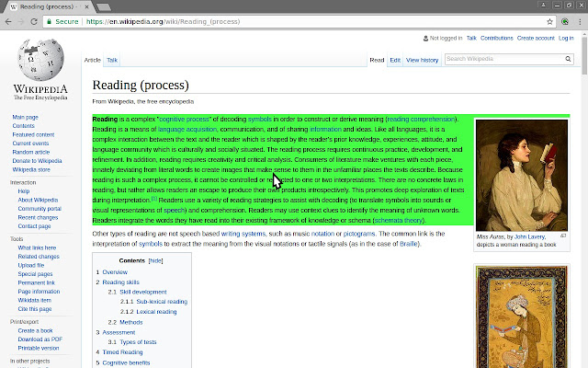588x368 pixels.
Task: Open the Chrome three-dot menu
Action: (580, 22)
